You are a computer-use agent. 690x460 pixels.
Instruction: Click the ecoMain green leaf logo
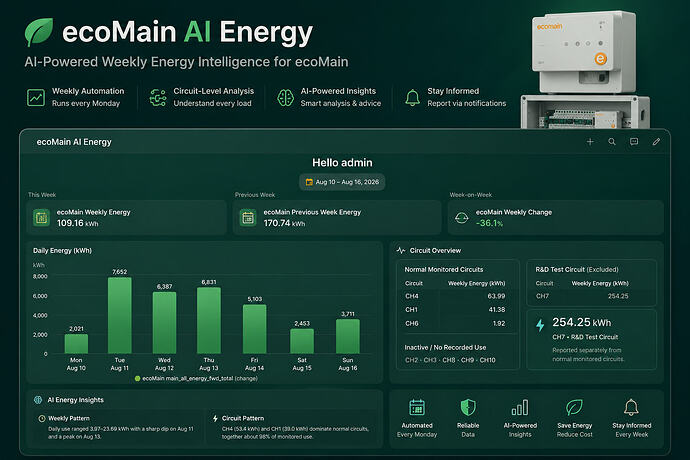39,32
